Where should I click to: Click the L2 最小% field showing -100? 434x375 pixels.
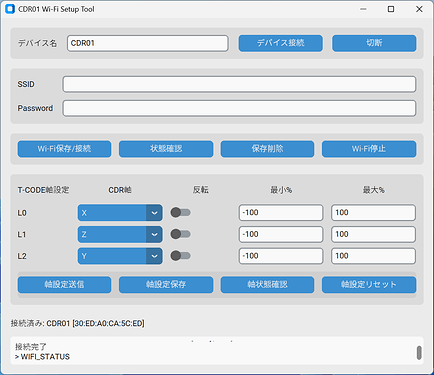point(281,256)
